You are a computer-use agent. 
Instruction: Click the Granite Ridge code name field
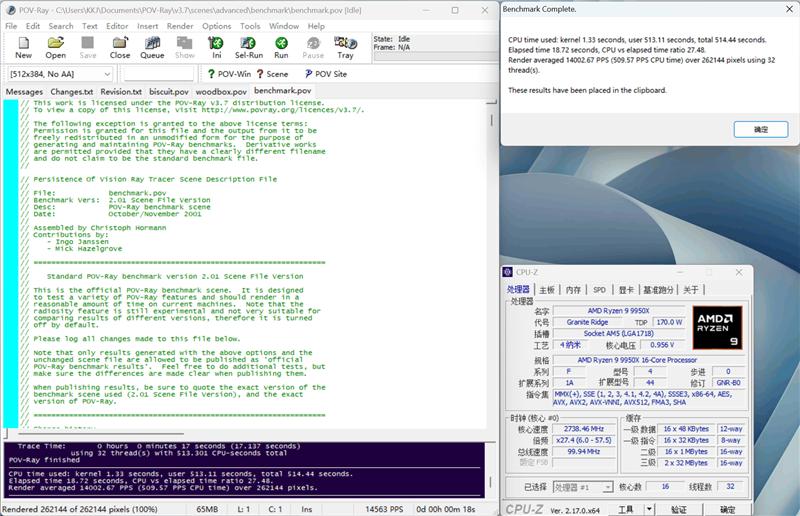click(x=587, y=322)
